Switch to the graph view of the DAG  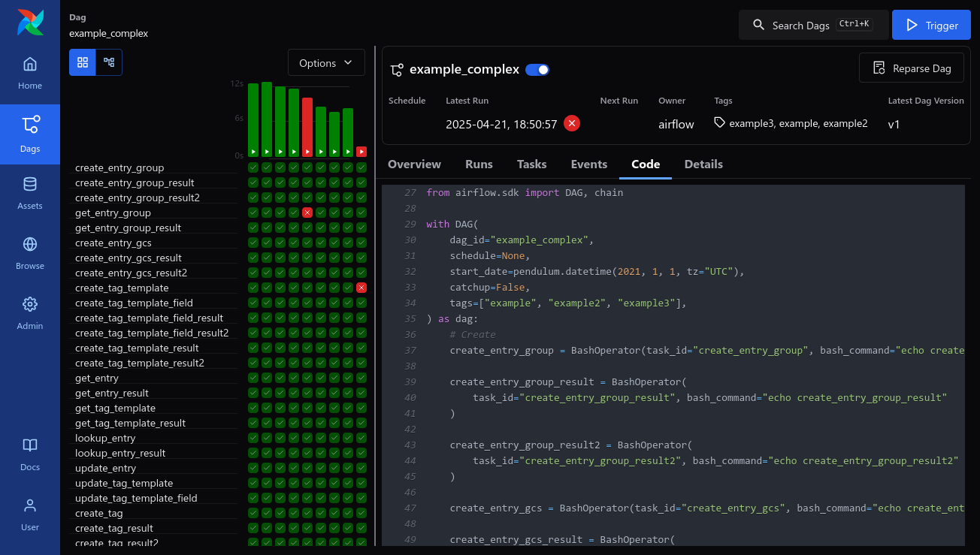tap(109, 62)
